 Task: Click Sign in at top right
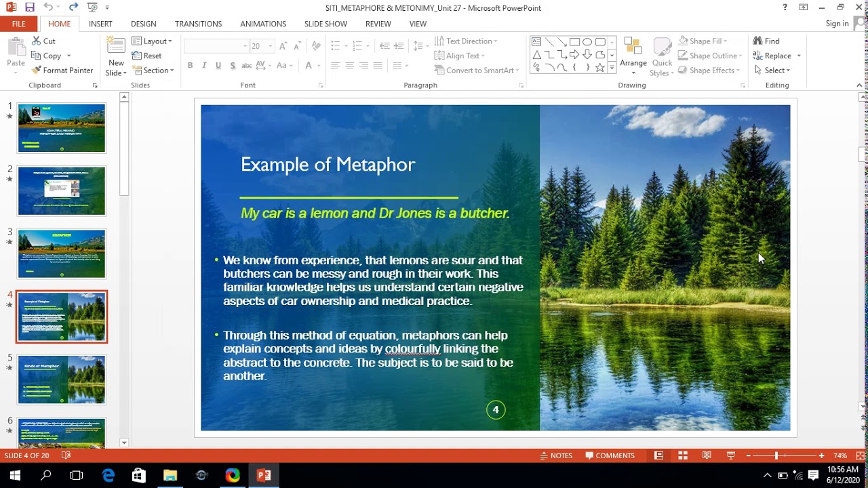click(x=837, y=24)
